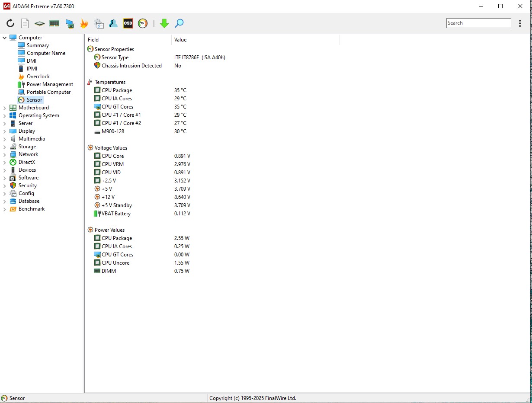The width and height of the screenshot is (532, 403).
Task: Expand the Benchmark tree node
Action: 5,209
